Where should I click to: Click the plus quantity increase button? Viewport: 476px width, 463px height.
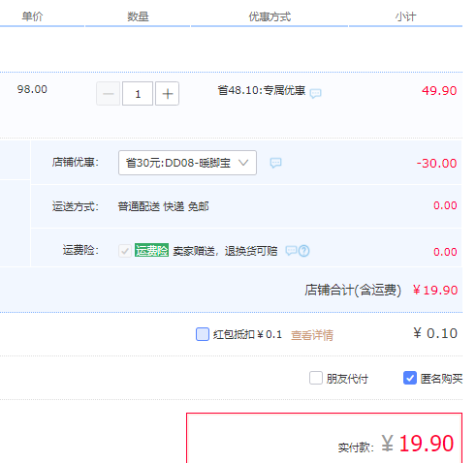[x=167, y=94]
